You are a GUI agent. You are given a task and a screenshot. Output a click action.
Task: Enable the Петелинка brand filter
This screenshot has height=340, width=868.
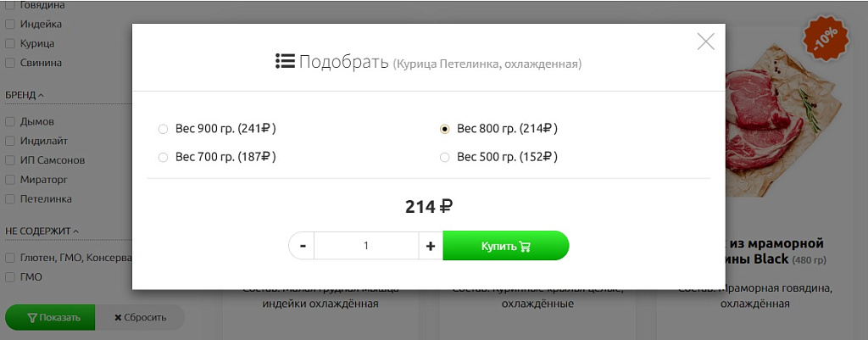coord(10,199)
